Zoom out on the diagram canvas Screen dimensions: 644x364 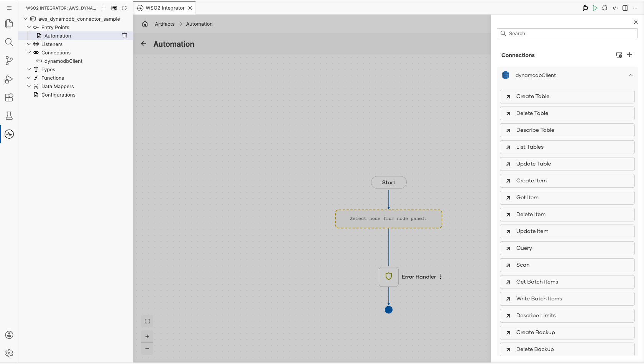(147, 349)
